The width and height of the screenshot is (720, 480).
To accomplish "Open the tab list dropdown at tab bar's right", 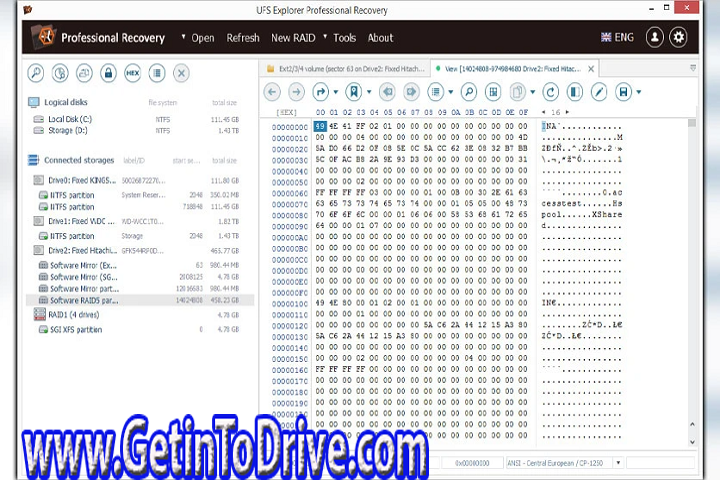I will pyautogui.click(x=693, y=68).
